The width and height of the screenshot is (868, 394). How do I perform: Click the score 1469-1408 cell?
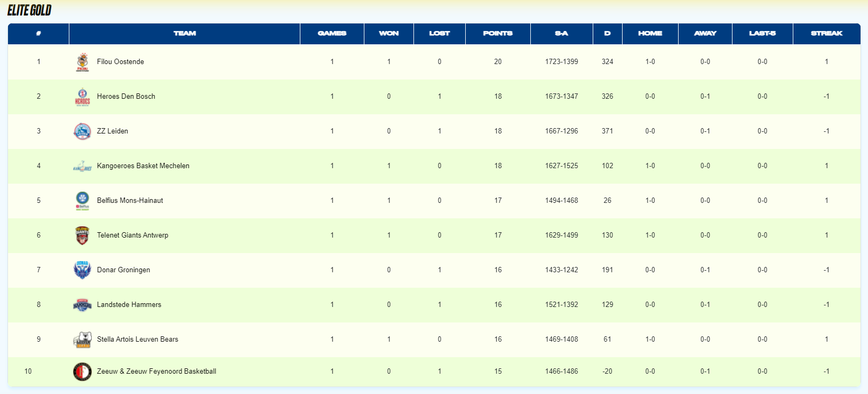(x=562, y=340)
